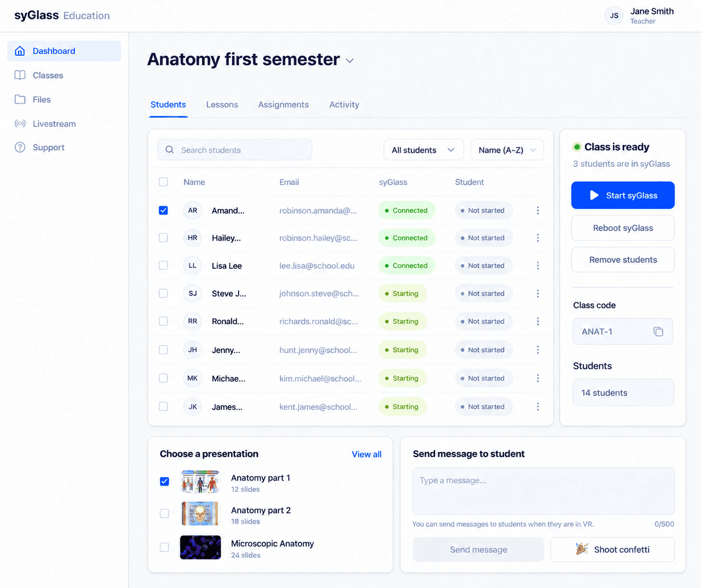
Task: Open more options for Amanda's row
Action: (538, 210)
